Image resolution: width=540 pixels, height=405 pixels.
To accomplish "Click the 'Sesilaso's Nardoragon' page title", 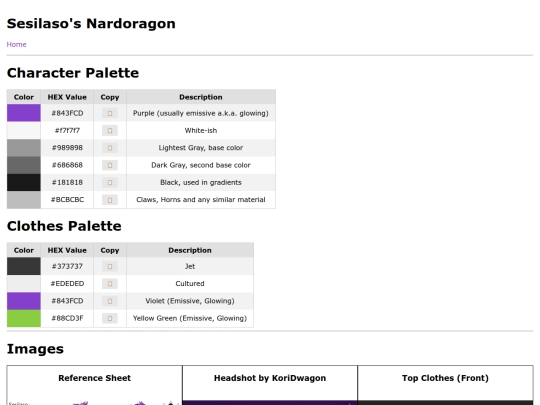I will (x=91, y=24).
